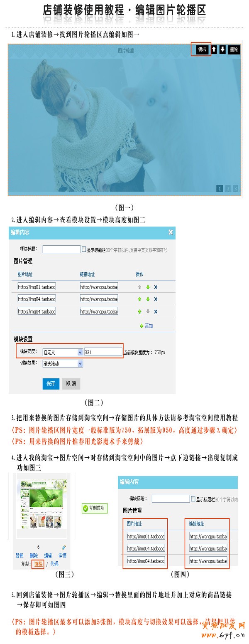Expand the 切换效果 dropdown showing 渐变滚动

pyautogui.click(x=80, y=363)
